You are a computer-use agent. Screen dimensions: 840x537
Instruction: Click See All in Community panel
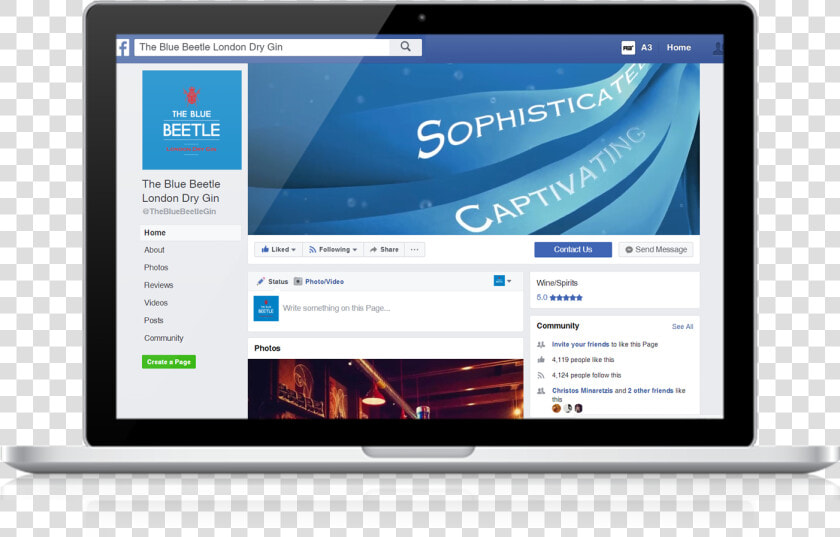(682, 326)
